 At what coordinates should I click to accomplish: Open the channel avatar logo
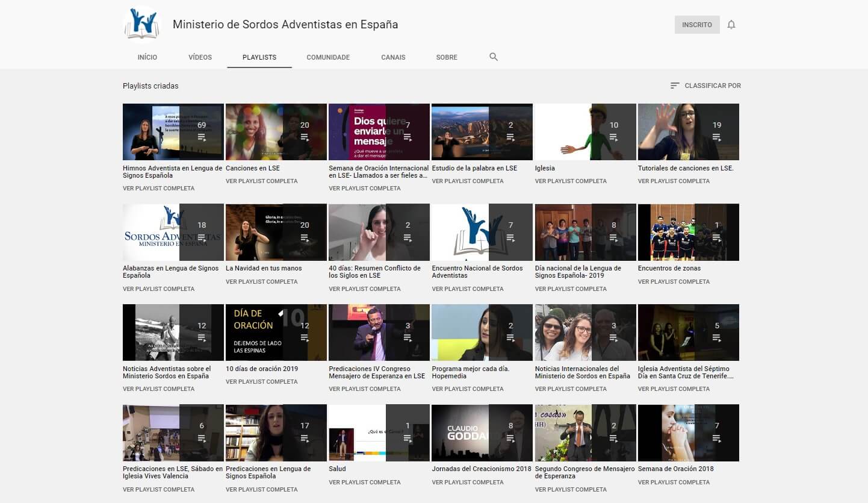click(142, 25)
